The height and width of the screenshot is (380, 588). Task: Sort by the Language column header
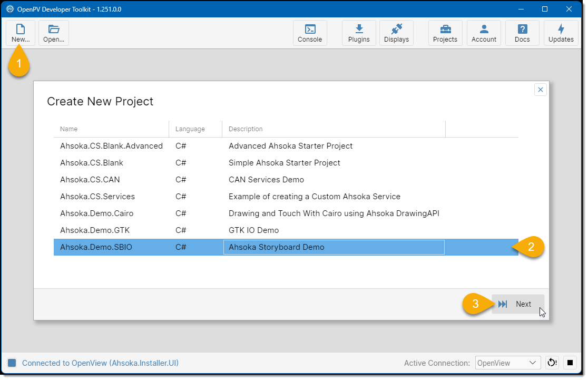[x=195, y=129]
